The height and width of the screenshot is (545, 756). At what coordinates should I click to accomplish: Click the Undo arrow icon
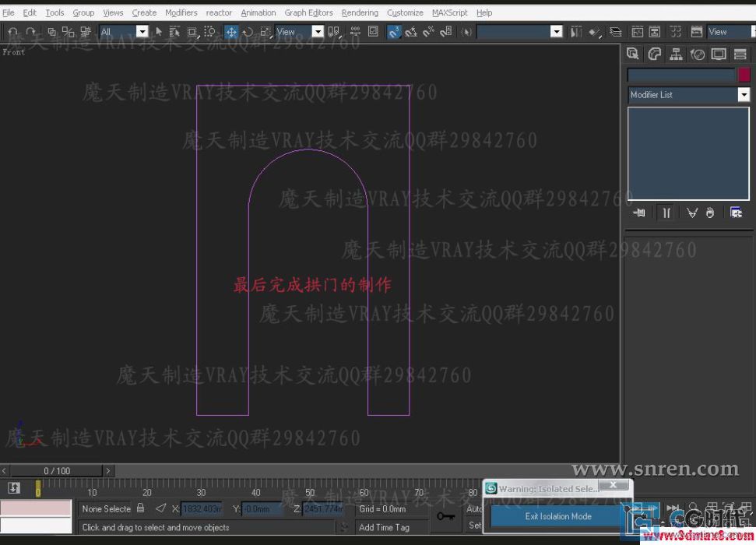pos(13,32)
